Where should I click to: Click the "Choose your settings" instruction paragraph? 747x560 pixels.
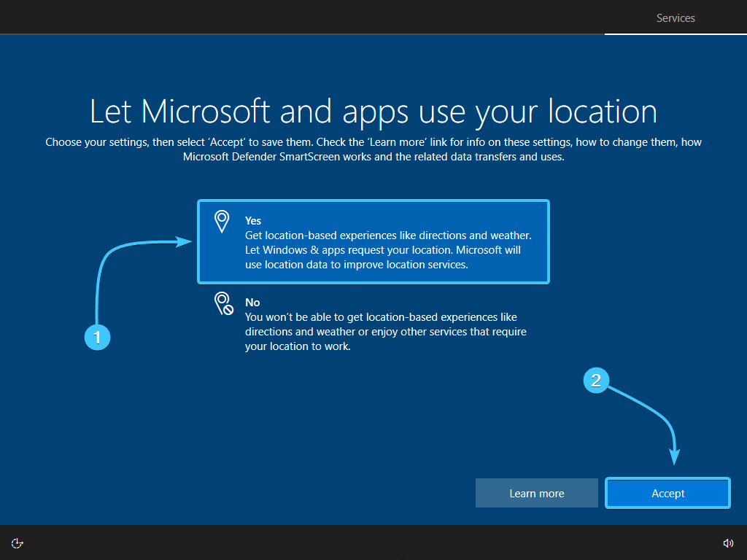[x=373, y=149]
